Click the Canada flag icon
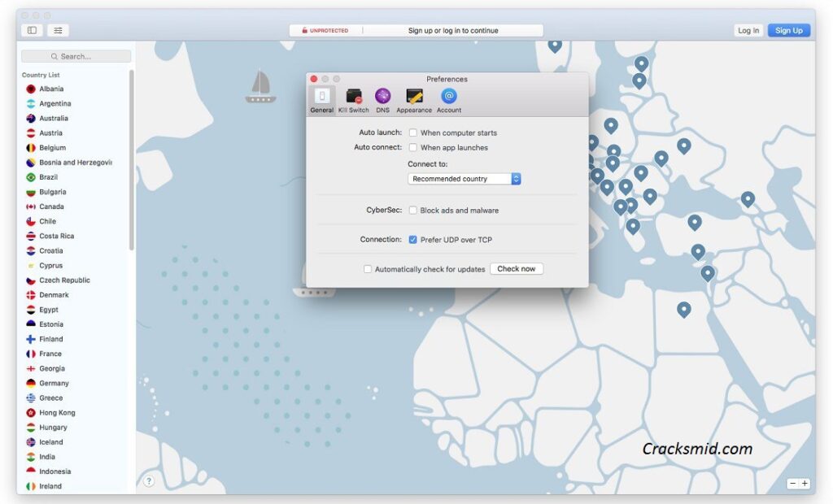Viewport: 833px width, 504px height. tap(31, 206)
